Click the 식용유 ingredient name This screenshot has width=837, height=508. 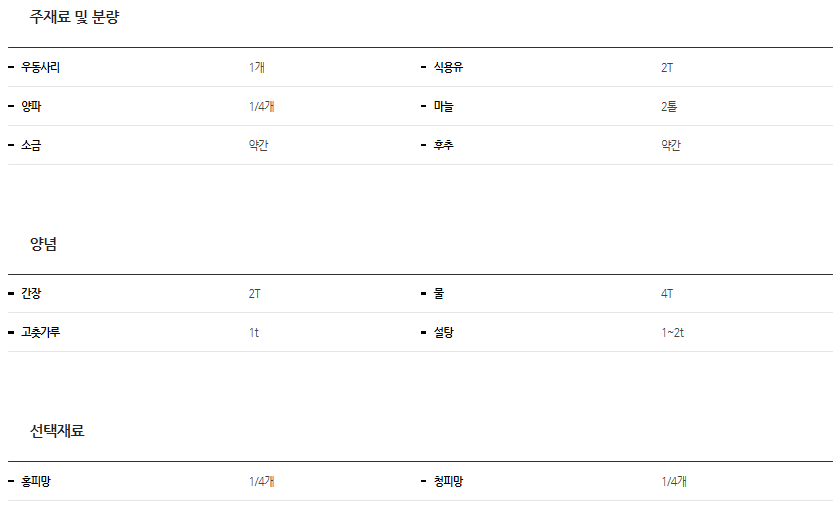tap(448, 68)
